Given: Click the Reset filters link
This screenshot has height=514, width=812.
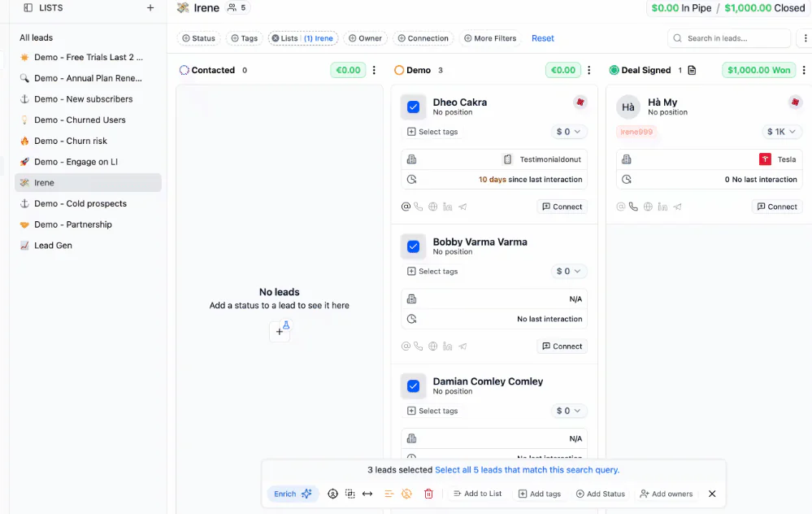Looking at the screenshot, I should pos(543,38).
